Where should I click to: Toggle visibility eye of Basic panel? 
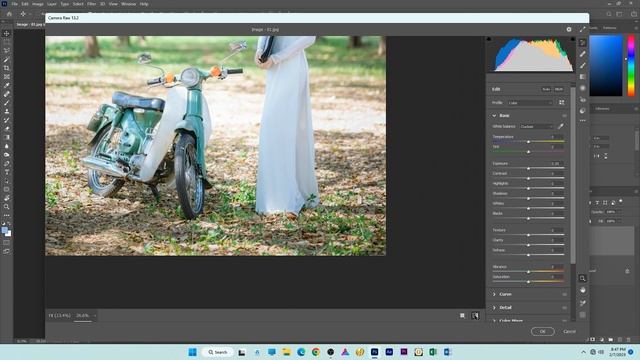[x=564, y=116]
